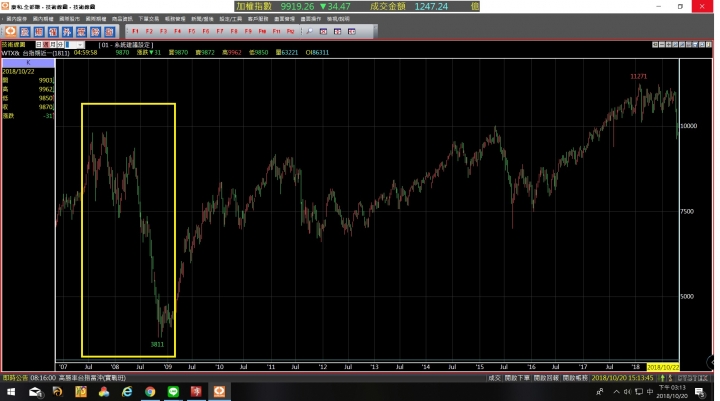Click the 開啟回報 button
This screenshot has height=401, width=720.
coord(546,378)
